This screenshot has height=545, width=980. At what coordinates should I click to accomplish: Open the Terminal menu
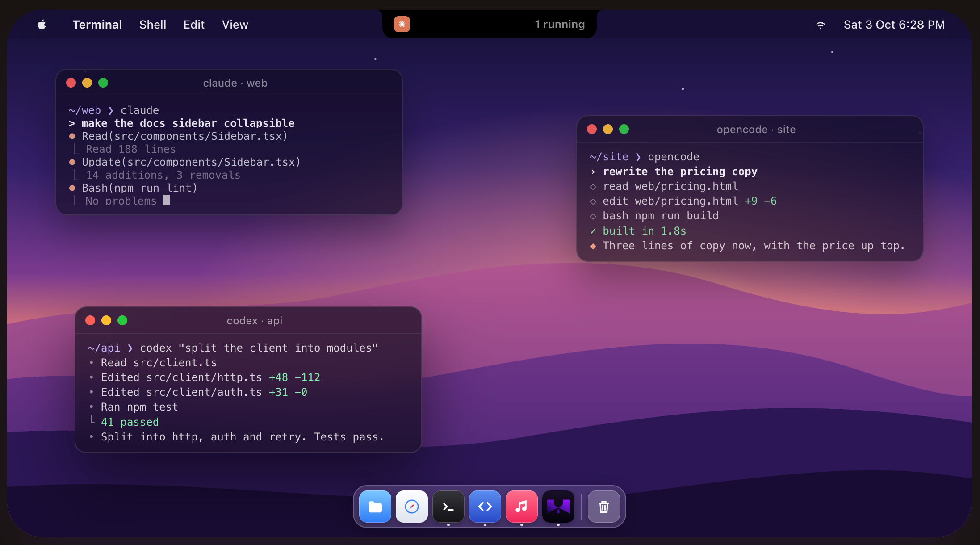(97, 25)
